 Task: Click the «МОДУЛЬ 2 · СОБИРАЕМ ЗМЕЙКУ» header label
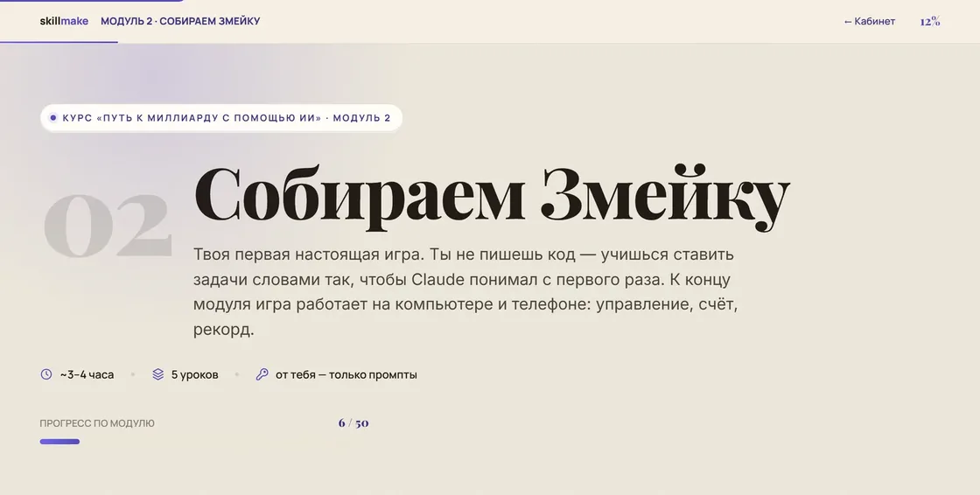tap(180, 21)
